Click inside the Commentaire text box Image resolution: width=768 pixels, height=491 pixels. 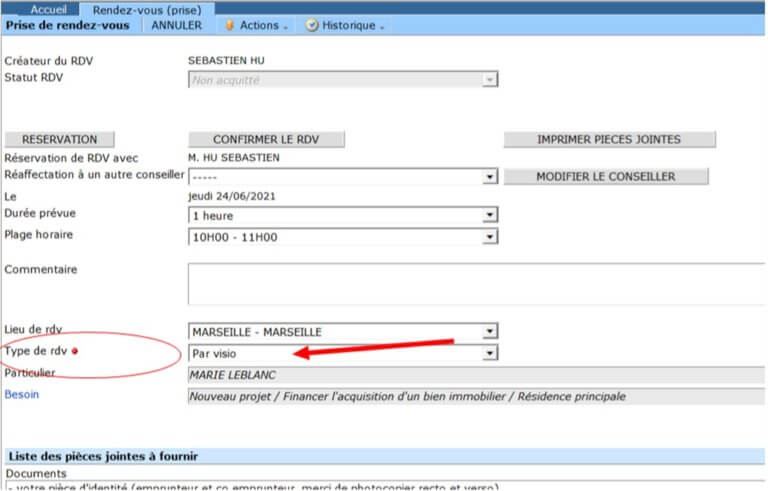point(475,283)
